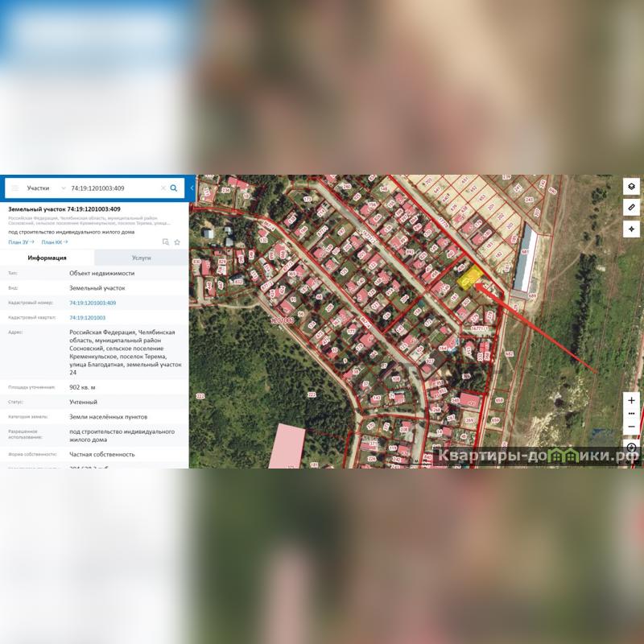Screen dimensions: 644x644
Task: Select the ruler measurement tool
Action: [631, 208]
